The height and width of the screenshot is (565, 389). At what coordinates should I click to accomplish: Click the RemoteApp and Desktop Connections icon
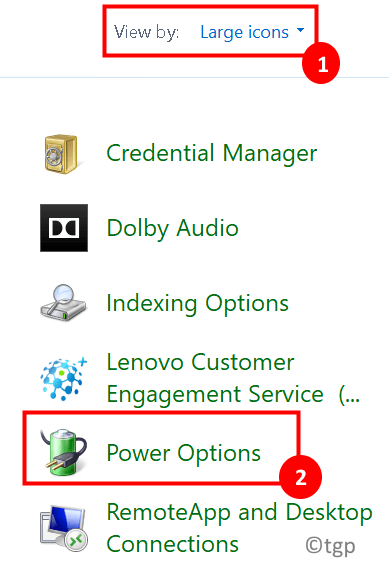(63, 528)
